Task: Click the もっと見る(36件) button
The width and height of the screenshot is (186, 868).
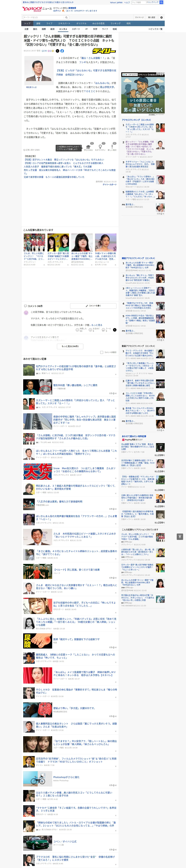Action: [x=70, y=346]
